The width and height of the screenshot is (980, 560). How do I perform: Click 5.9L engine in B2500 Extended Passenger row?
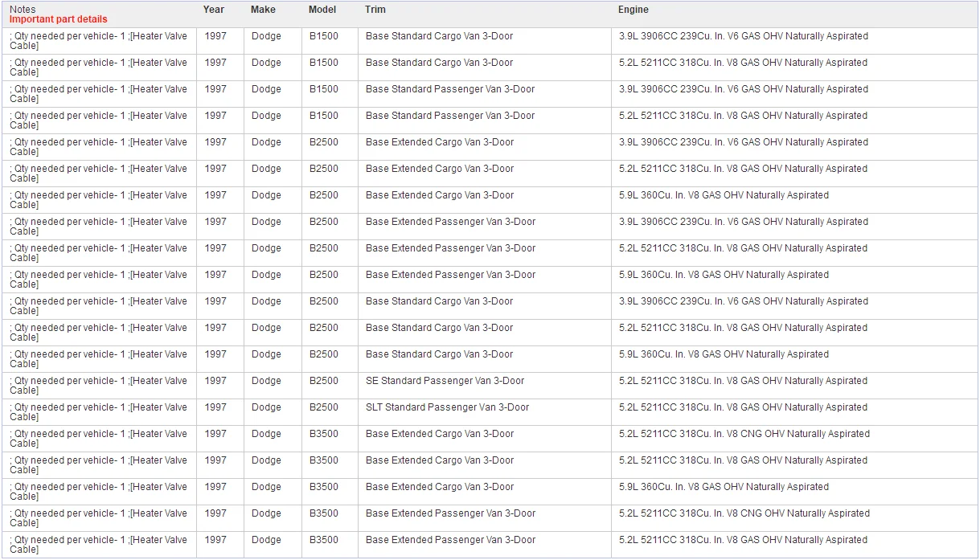tap(724, 275)
